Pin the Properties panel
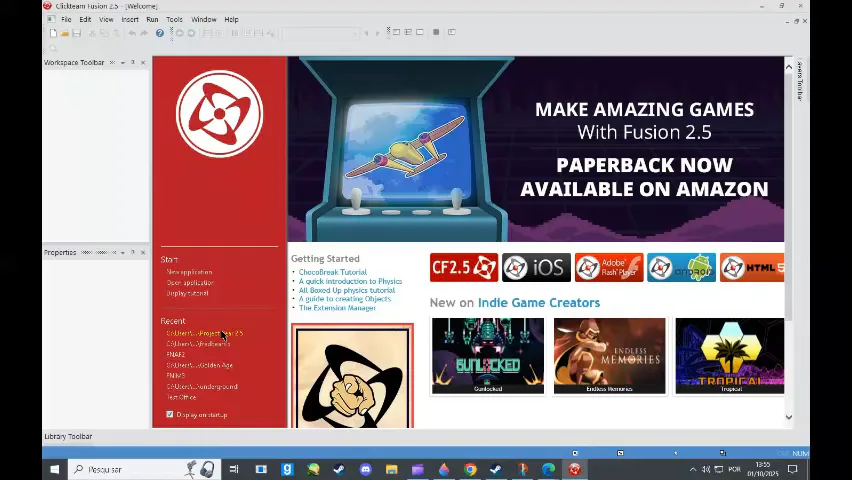 133,253
